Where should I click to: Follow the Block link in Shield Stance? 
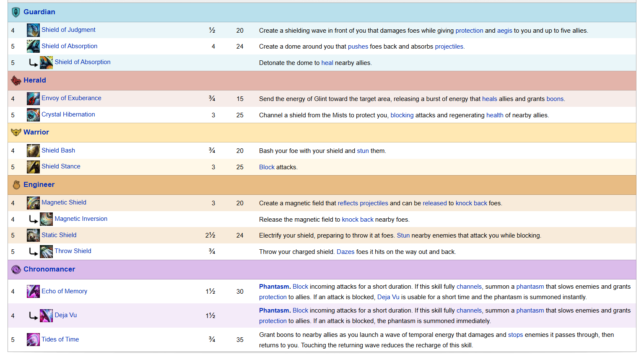click(x=267, y=167)
